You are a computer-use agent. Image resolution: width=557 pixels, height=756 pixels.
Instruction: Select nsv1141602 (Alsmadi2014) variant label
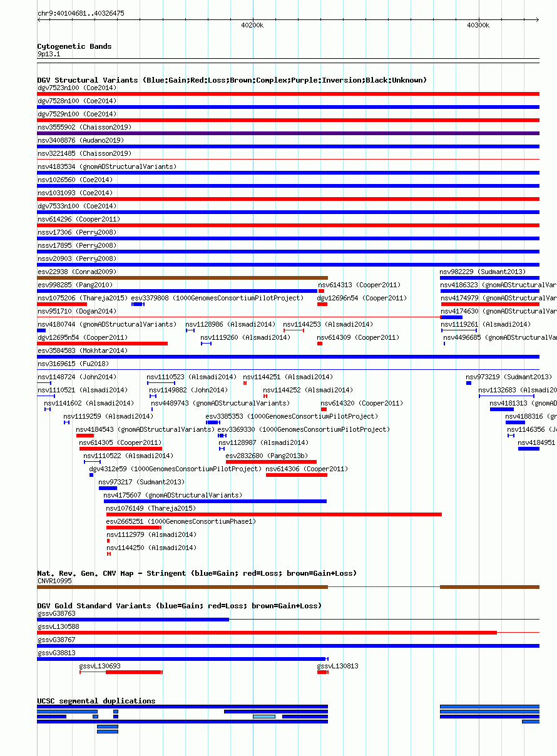(89, 403)
